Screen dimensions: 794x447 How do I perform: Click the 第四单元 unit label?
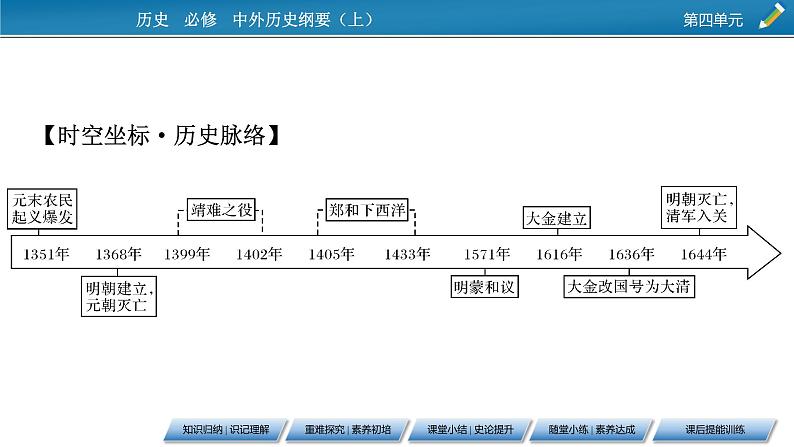tap(712, 17)
